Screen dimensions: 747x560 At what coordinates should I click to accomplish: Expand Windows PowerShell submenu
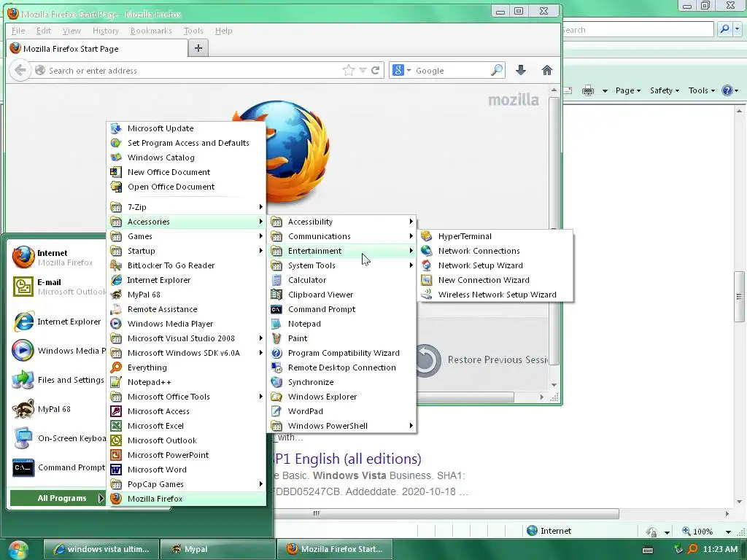(x=341, y=426)
